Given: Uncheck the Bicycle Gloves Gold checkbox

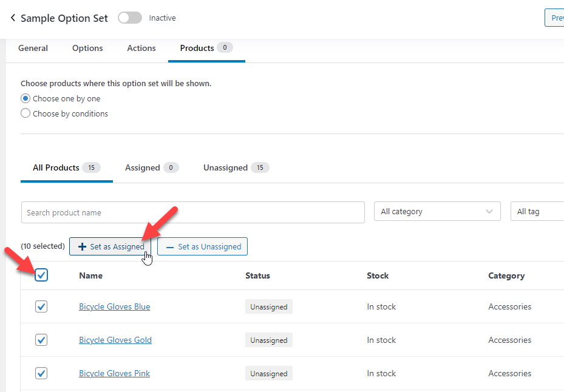Looking at the screenshot, I should point(41,340).
